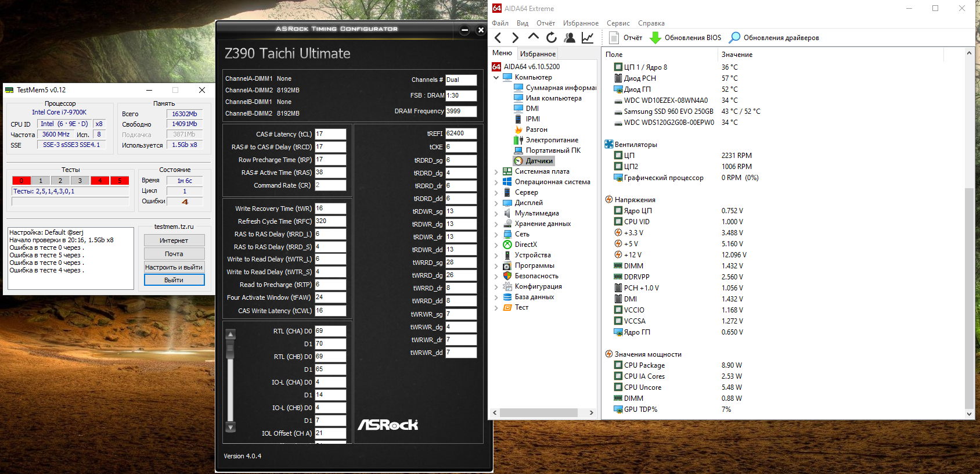The width and height of the screenshot is (980, 474).
Task: Click the ASRock scroll down arrow
Action: (x=230, y=428)
